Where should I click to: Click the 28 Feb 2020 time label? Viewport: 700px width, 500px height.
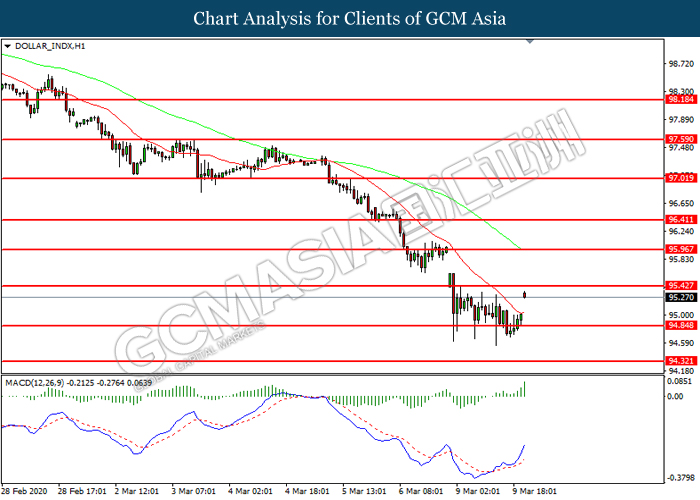[24, 491]
